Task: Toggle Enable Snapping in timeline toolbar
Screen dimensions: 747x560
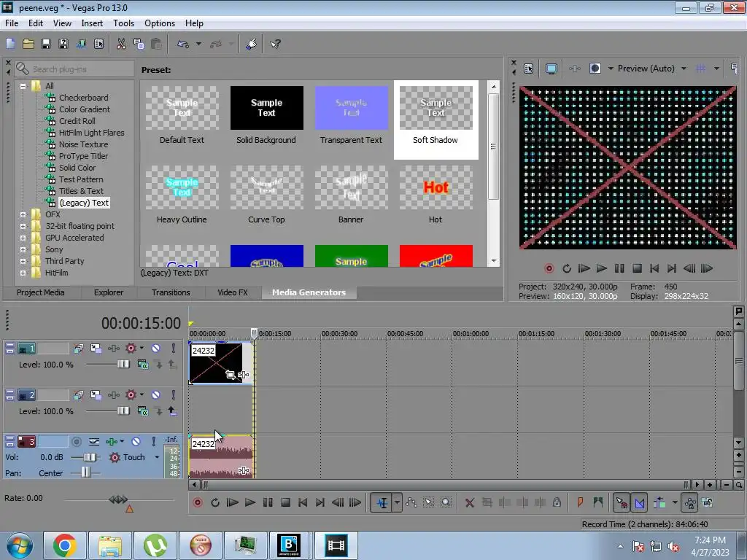Action: [x=622, y=502]
